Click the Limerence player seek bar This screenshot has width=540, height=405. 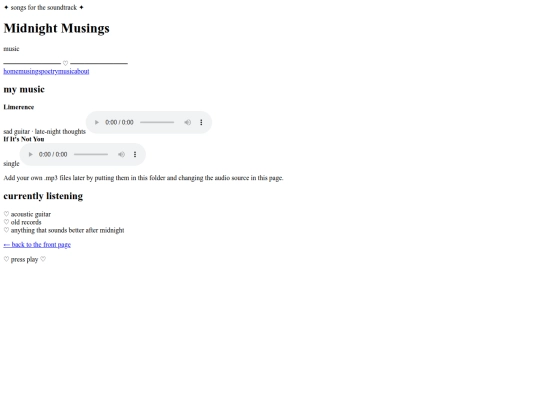157,122
